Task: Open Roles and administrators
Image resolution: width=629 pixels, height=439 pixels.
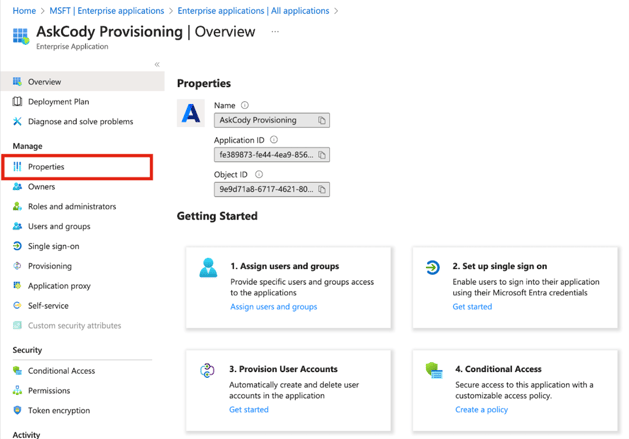Action: point(72,206)
